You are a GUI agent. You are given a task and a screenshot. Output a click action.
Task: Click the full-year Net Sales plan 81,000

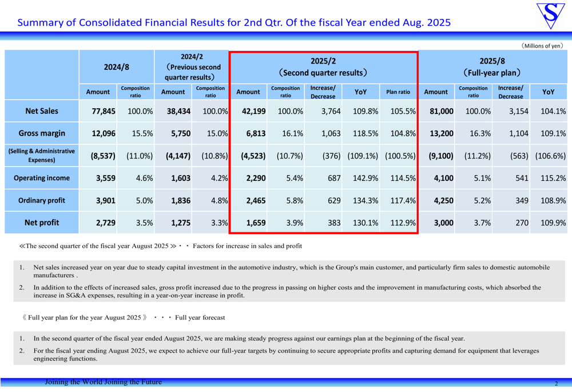click(442, 111)
